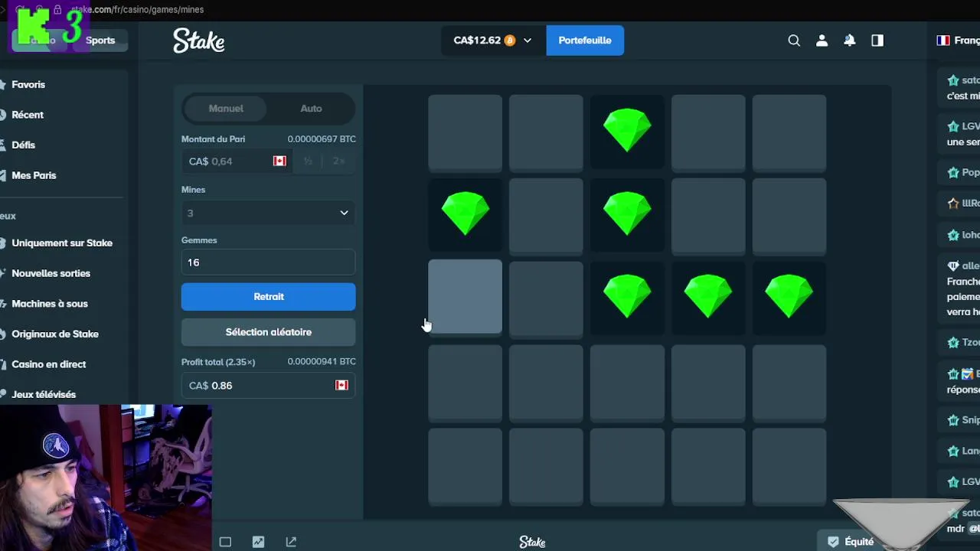Open Favoris in the sidebar
Image resolution: width=980 pixels, height=551 pixels.
pos(28,85)
